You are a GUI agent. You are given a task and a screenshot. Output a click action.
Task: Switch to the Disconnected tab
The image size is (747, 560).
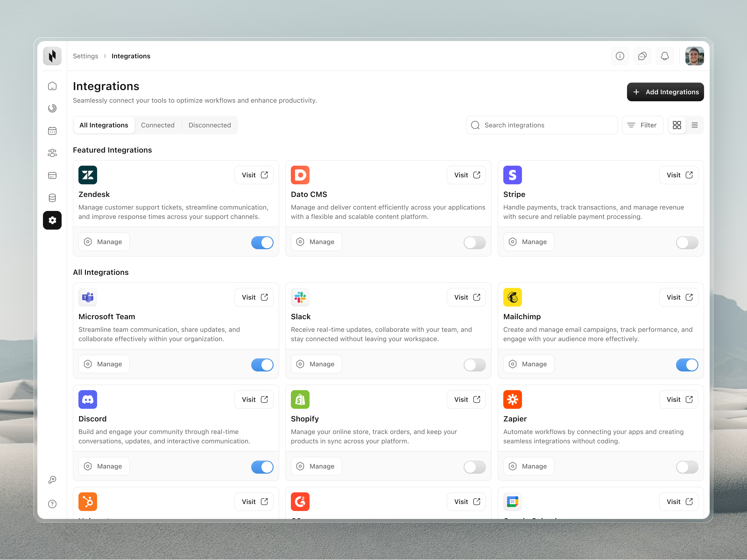tap(210, 125)
